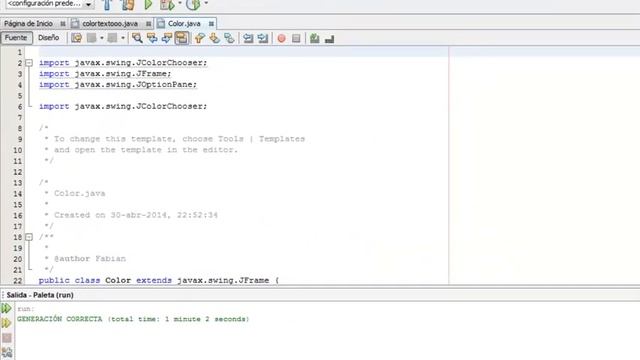Click line number 22 in the gutter
Image resolution: width=640 pixels, height=360 pixels.
18,281
